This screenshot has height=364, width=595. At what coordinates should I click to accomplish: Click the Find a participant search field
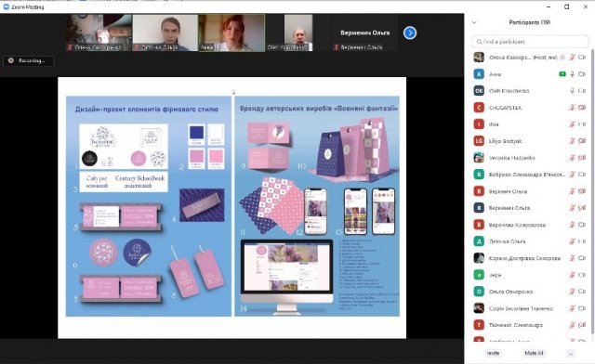(x=530, y=42)
